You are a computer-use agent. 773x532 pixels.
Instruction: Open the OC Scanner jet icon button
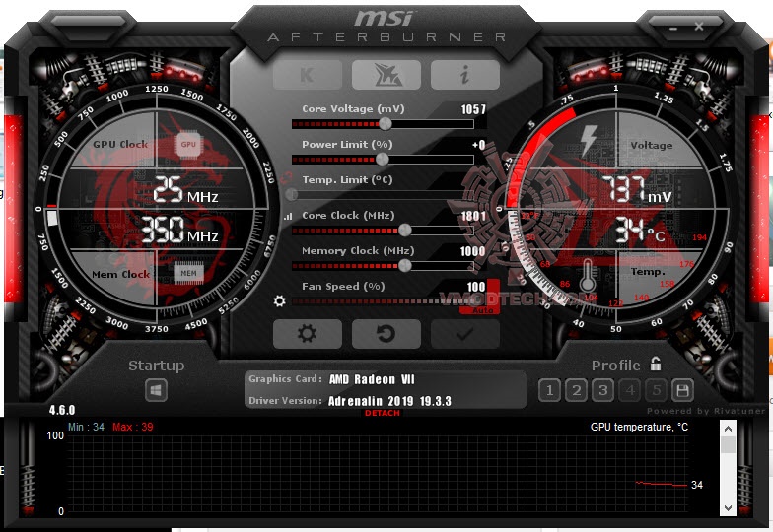coord(386,75)
